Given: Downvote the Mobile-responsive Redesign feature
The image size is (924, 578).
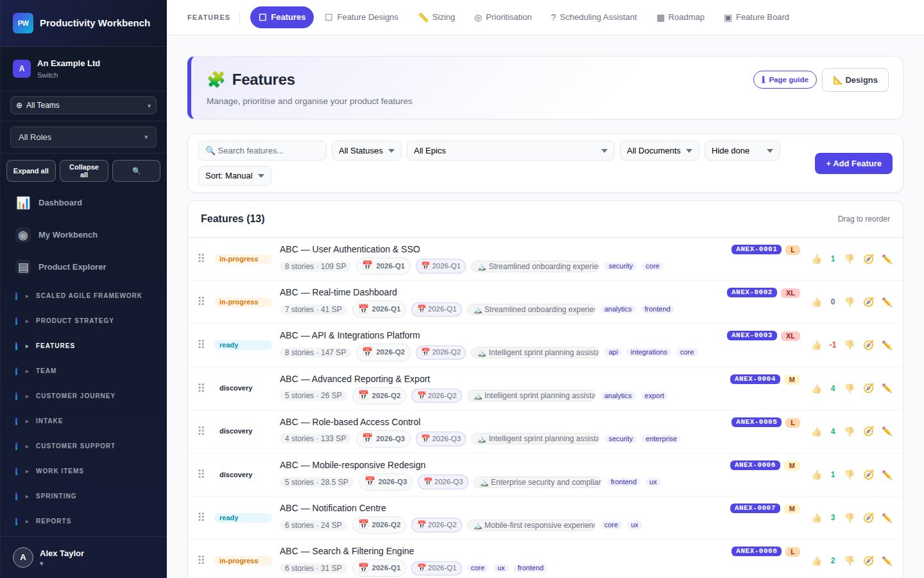Looking at the screenshot, I should (x=850, y=475).
